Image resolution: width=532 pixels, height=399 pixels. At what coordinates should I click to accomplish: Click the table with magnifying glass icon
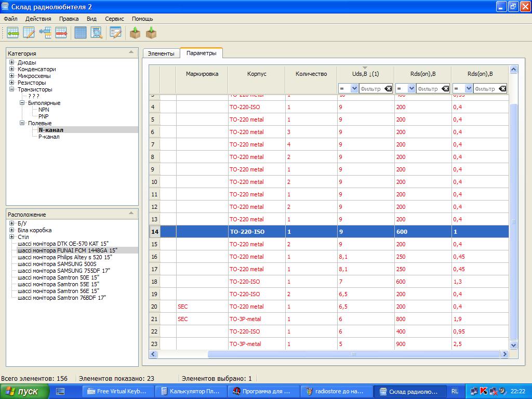point(97,33)
